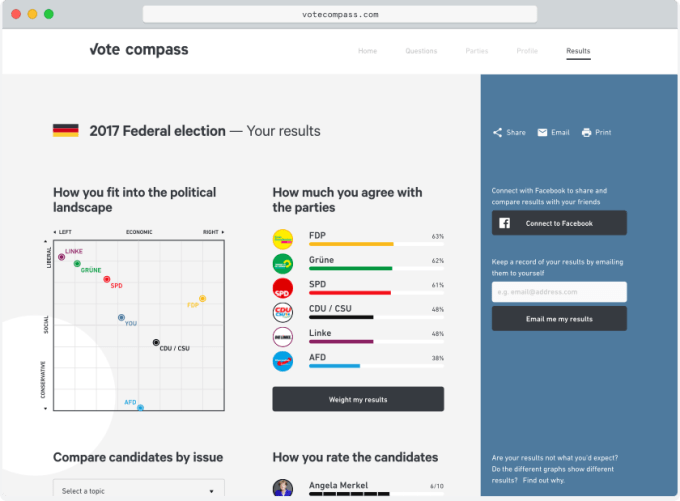Click the Grüne party logo icon
This screenshot has width=680, height=501.
283,263
